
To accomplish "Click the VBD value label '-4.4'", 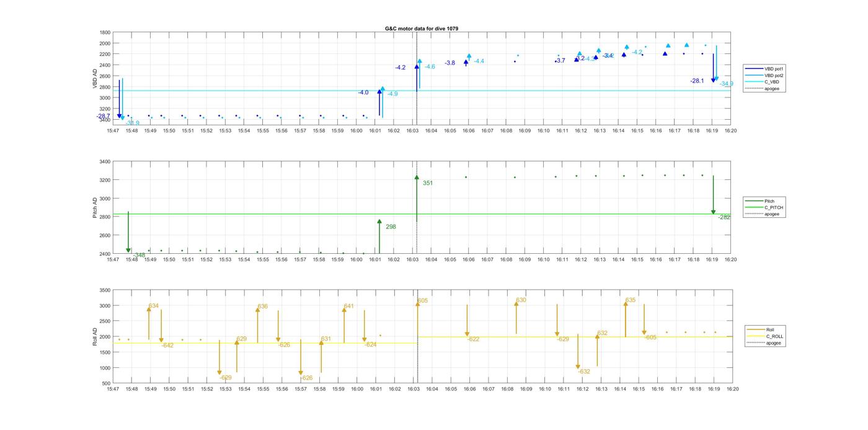I will pyautogui.click(x=479, y=61).
